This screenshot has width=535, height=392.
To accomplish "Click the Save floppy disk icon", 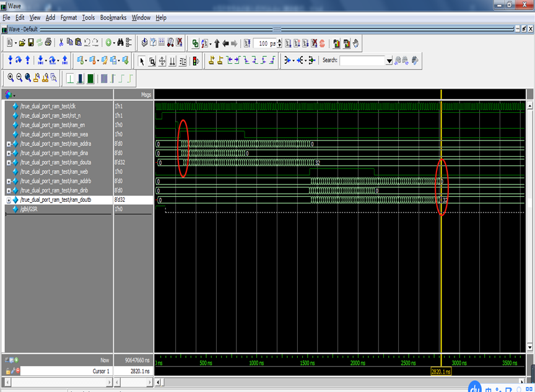I will point(31,43).
